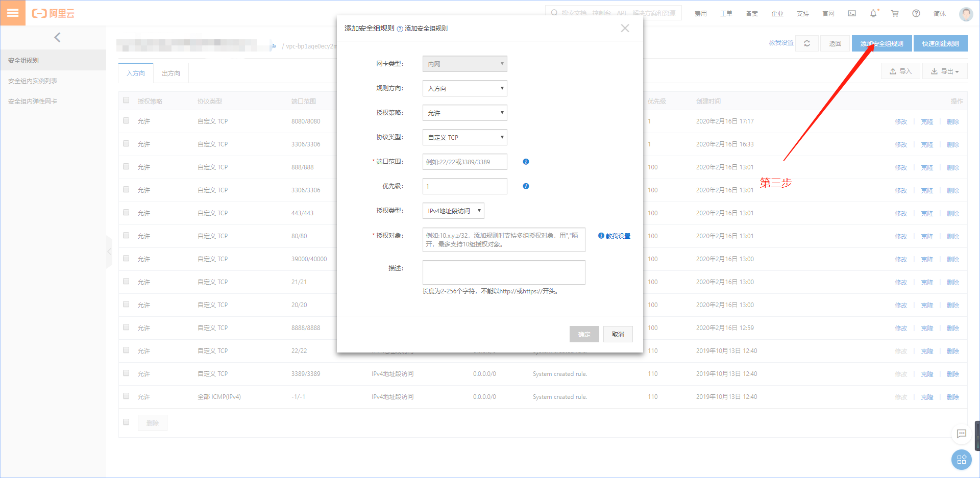This screenshot has height=478, width=980.
Task: Open the hamburger navigation menu
Action: [13, 13]
